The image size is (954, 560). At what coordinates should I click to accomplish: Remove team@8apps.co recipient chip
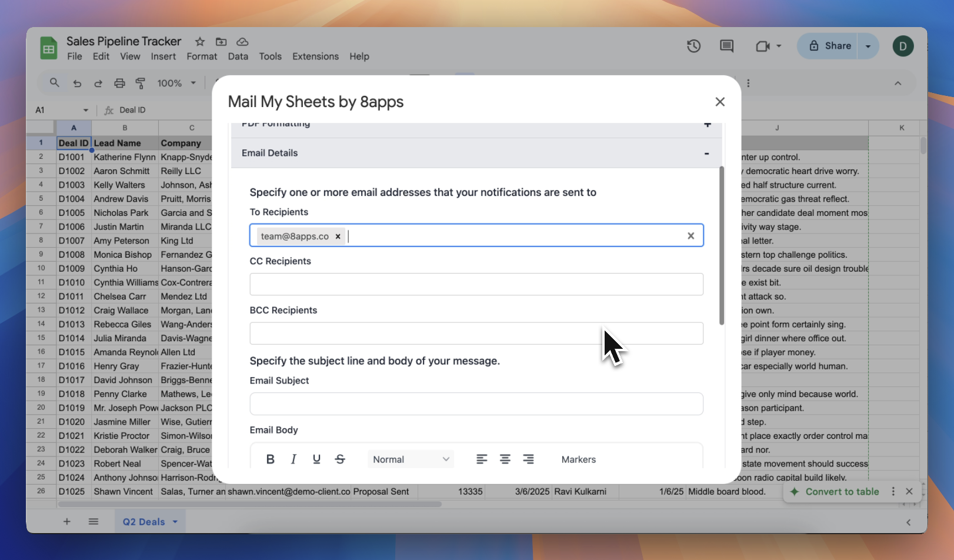pos(338,236)
